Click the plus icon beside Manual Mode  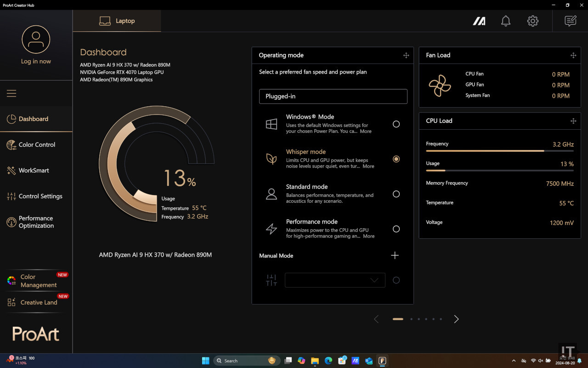tap(395, 255)
